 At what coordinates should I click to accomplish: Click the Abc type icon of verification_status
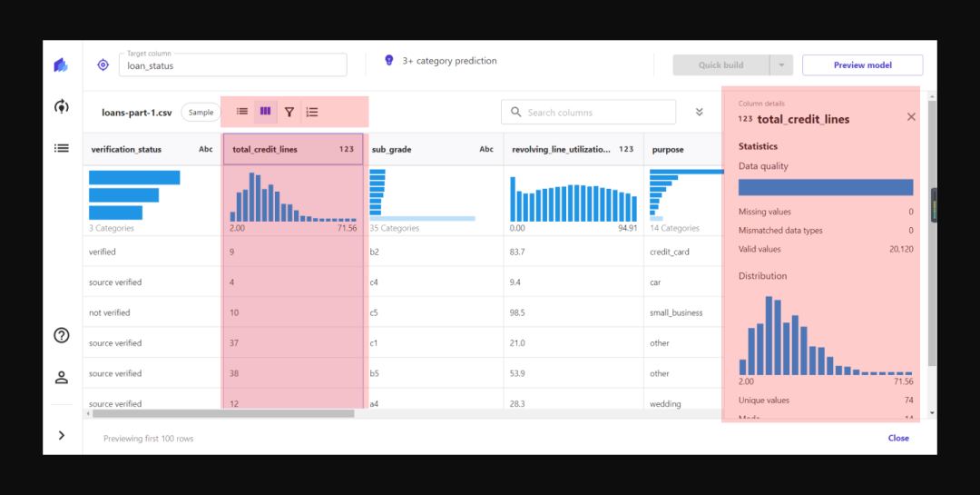(x=206, y=149)
